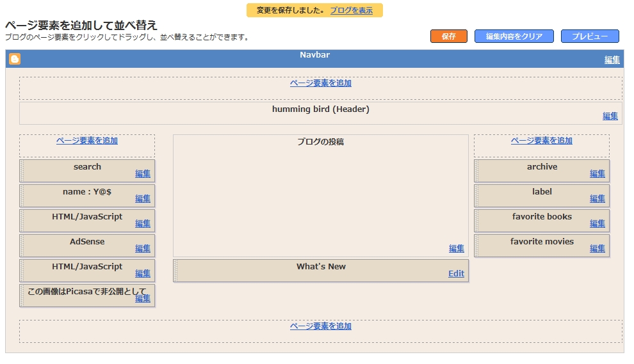Add page element in left sidebar
This screenshot has width=634, height=364.
point(87,141)
